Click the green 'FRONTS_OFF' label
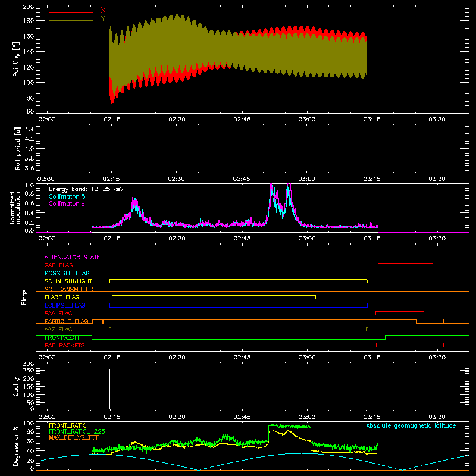Screen dimensions: 476x476 tap(62, 337)
